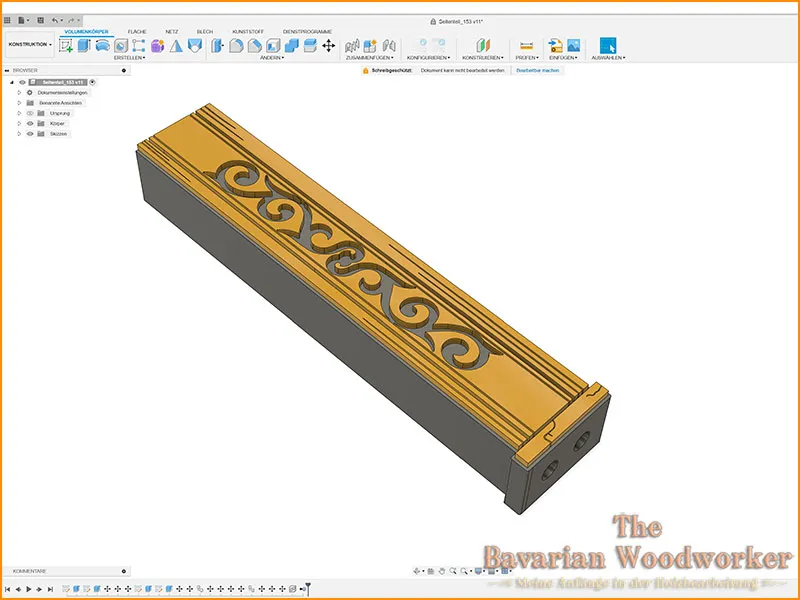
Task: Select the offset plane icon under Konstruieren
Action: click(x=483, y=45)
